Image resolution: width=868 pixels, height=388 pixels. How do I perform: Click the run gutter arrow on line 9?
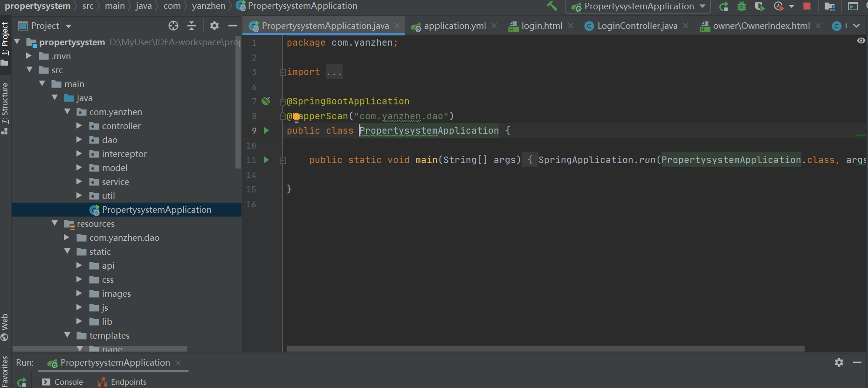tap(266, 130)
